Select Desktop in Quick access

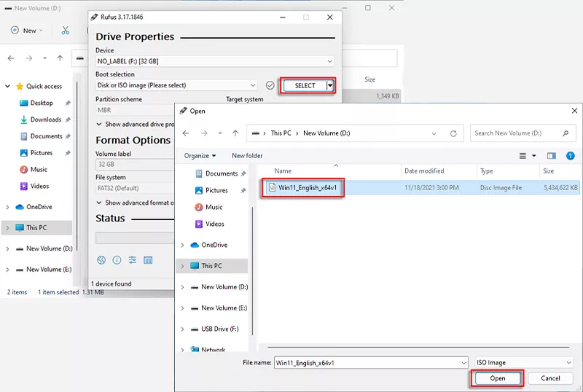pyautogui.click(x=42, y=103)
